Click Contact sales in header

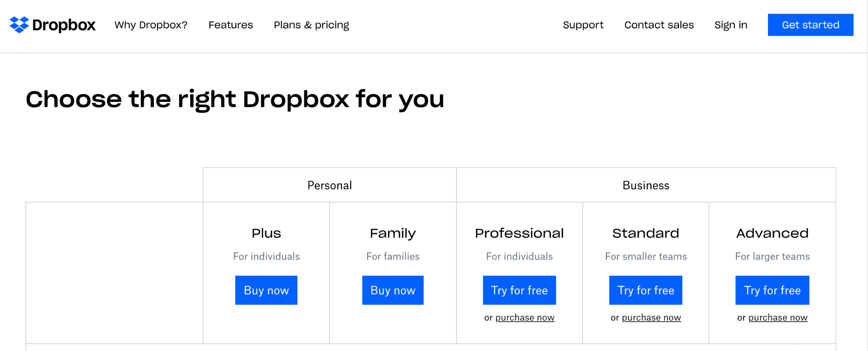(x=659, y=25)
